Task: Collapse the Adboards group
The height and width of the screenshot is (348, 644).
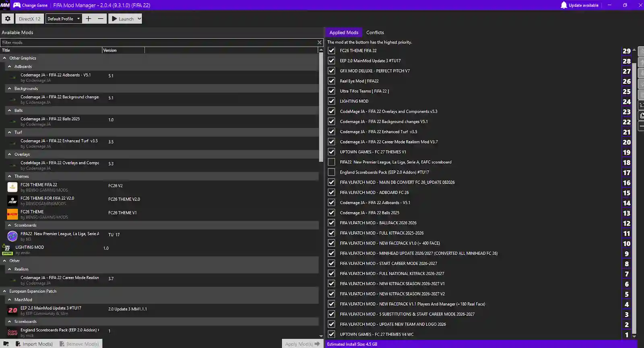Action: click(x=9, y=66)
